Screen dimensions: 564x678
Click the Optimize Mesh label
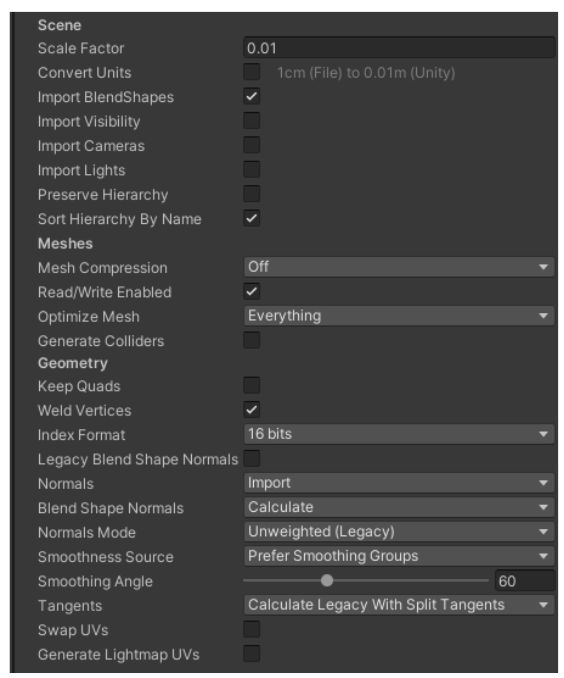tap(89, 317)
